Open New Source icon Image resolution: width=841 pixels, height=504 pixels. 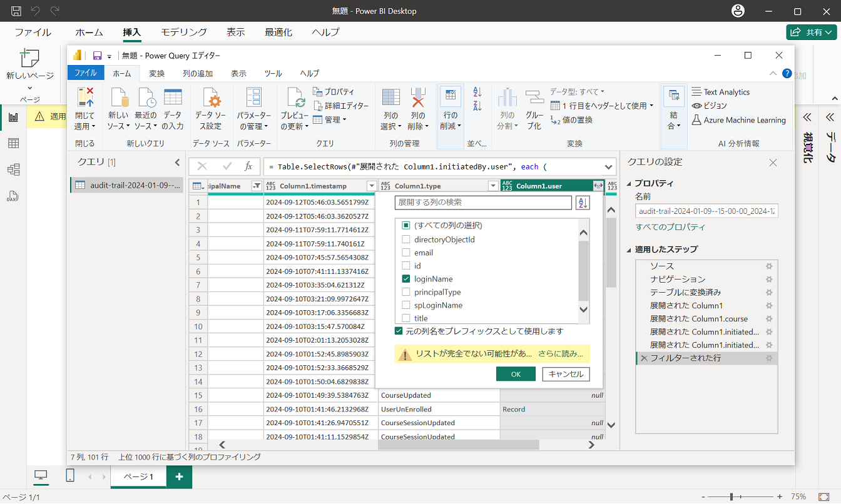tap(119, 98)
